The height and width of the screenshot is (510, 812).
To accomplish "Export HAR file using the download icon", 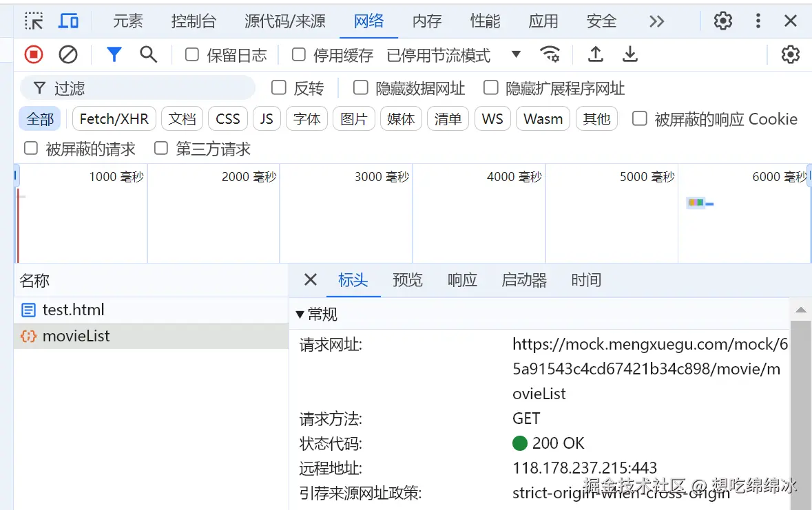I will pos(630,54).
